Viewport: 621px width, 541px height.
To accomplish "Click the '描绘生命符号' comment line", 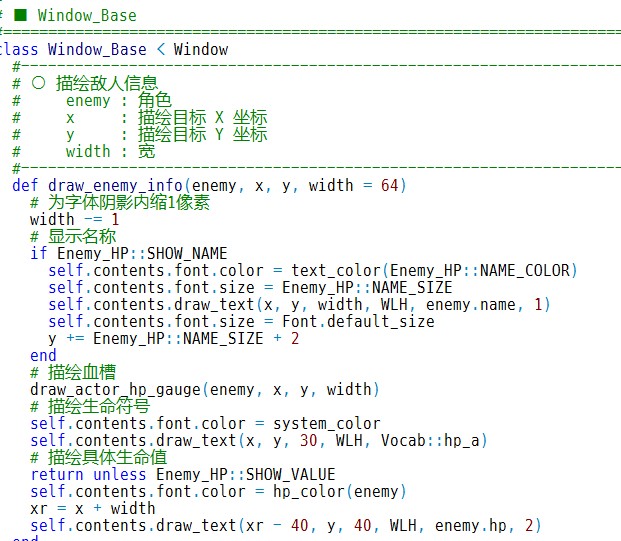I will click(90, 406).
